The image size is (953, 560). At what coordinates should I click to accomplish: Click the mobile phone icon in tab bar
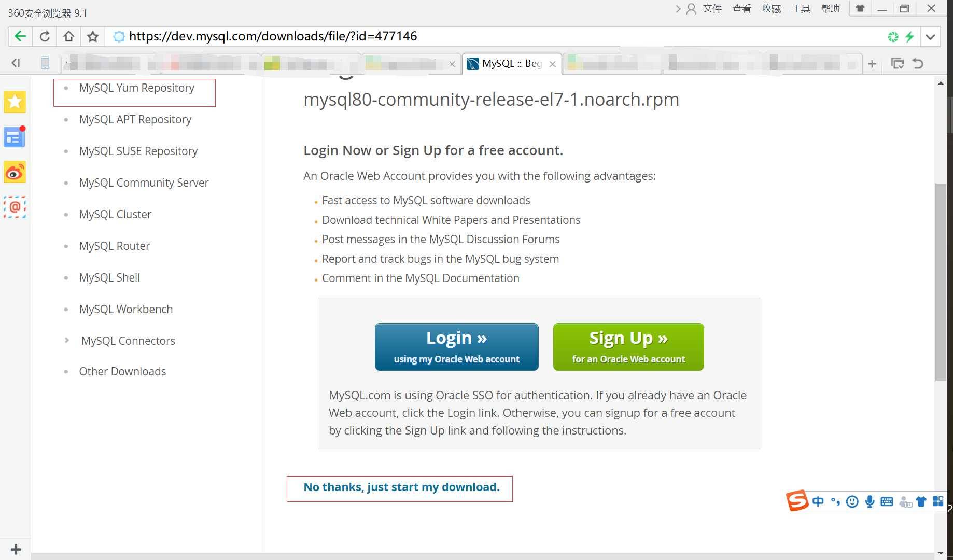click(x=45, y=63)
